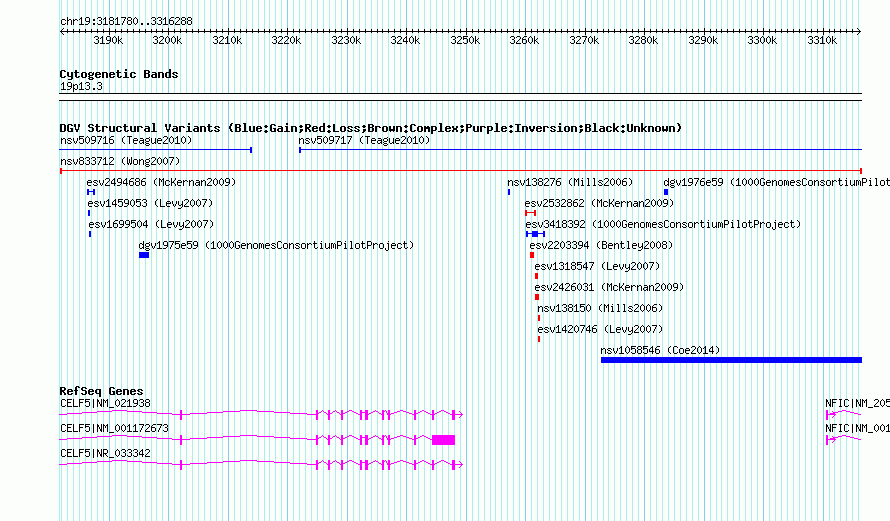890x521 pixels.
Task: Click esv1699504 (Levy2007) variant label
Action: tap(152, 224)
